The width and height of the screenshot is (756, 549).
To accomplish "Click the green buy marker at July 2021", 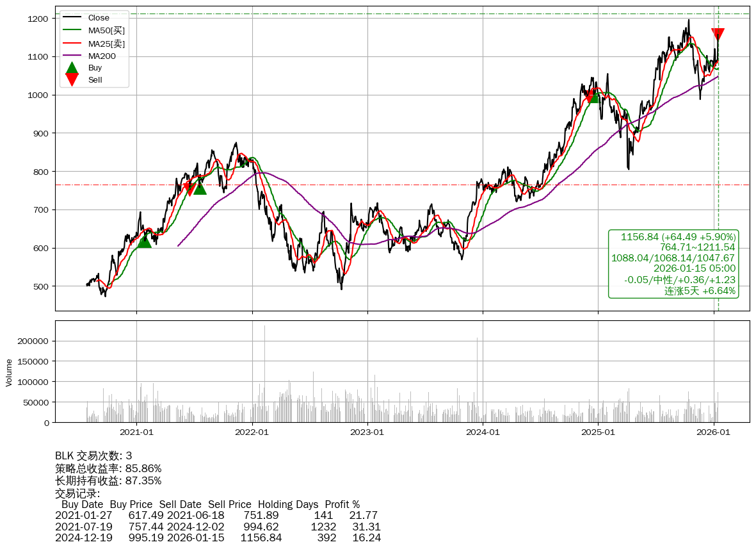I will (x=200, y=188).
